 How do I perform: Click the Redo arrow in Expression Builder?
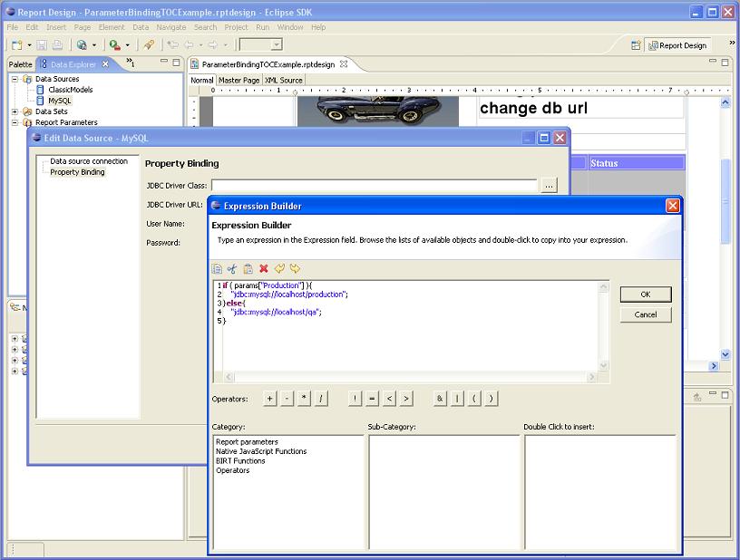coord(295,268)
